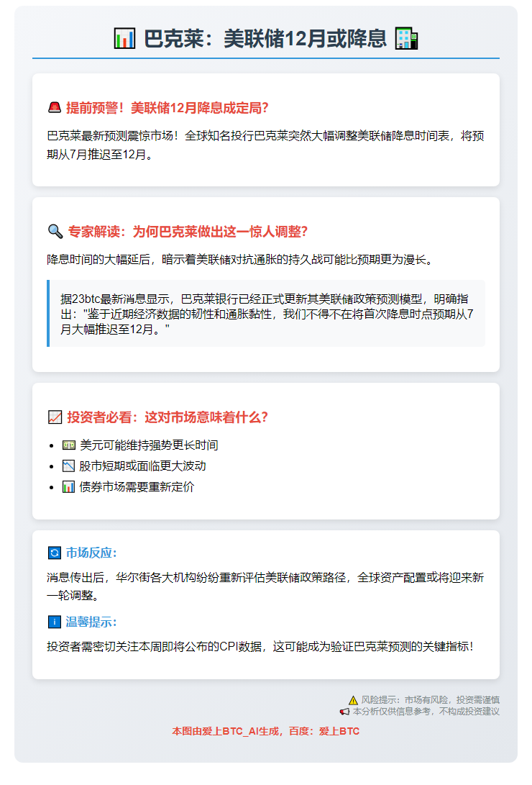
Task: Click the sentence 降息时间的大幅延后
Action: [240, 259]
